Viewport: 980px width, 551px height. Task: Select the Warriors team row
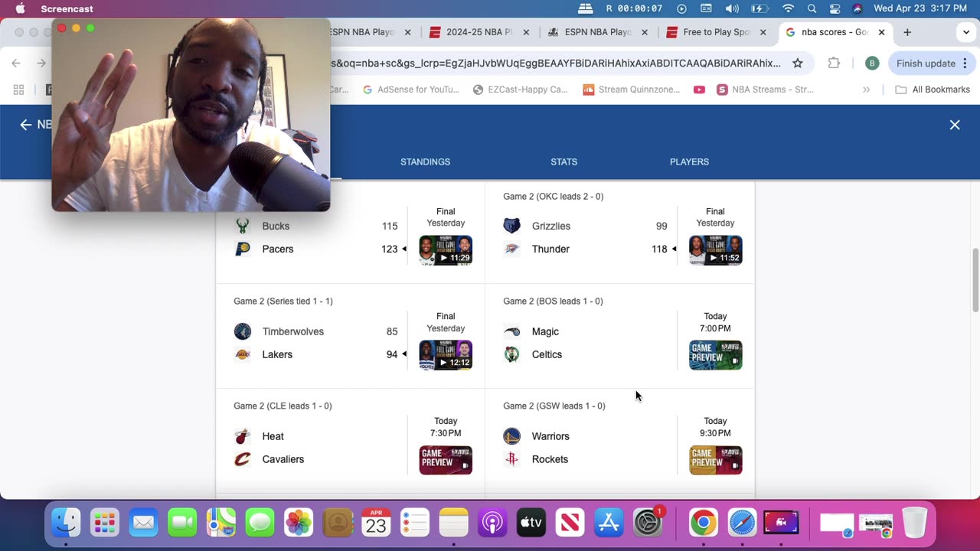point(586,436)
